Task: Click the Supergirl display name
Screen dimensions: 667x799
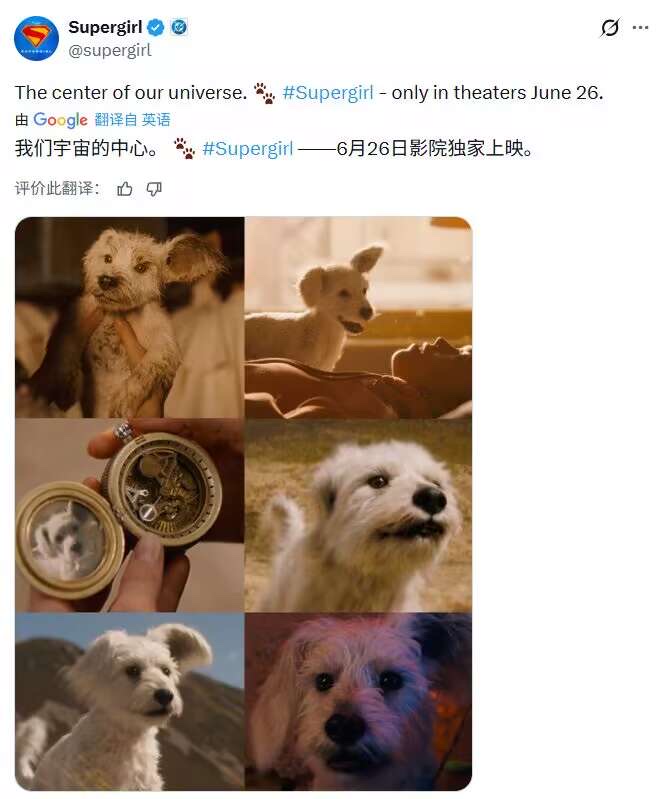Action: click(105, 27)
